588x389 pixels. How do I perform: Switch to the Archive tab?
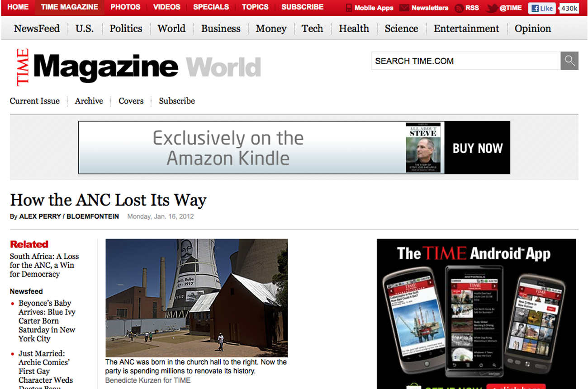89,101
